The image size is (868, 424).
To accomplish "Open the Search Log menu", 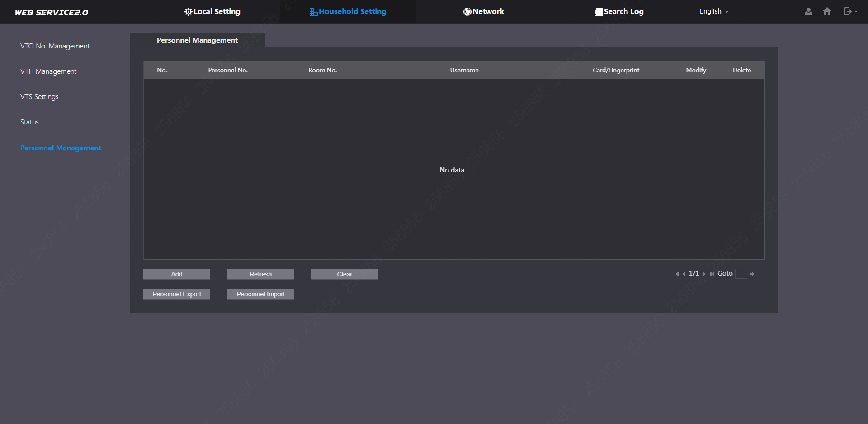I will pyautogui.click(x=619, y=12).
